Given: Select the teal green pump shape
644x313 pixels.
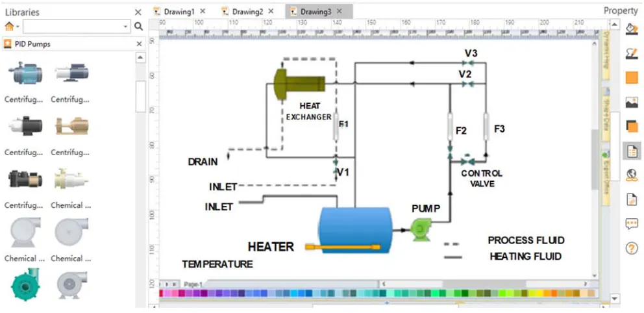Looking at the screenshot, I should pyautogui.click(x=26, y=285).
